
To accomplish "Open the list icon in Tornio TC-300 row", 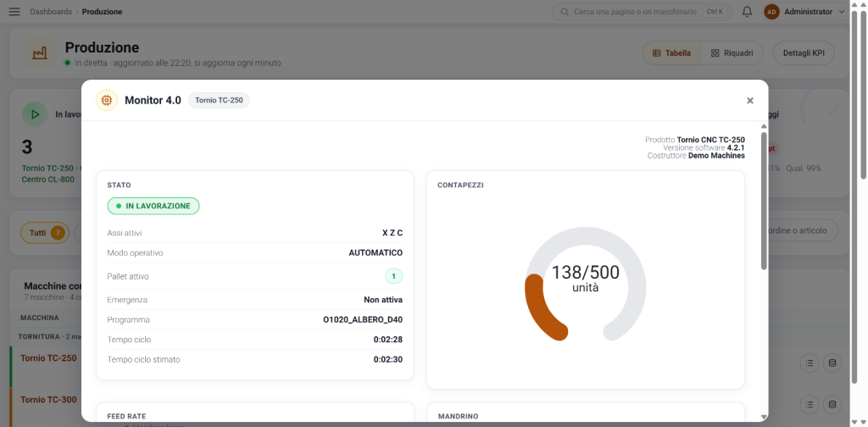I will coord(810,405).
